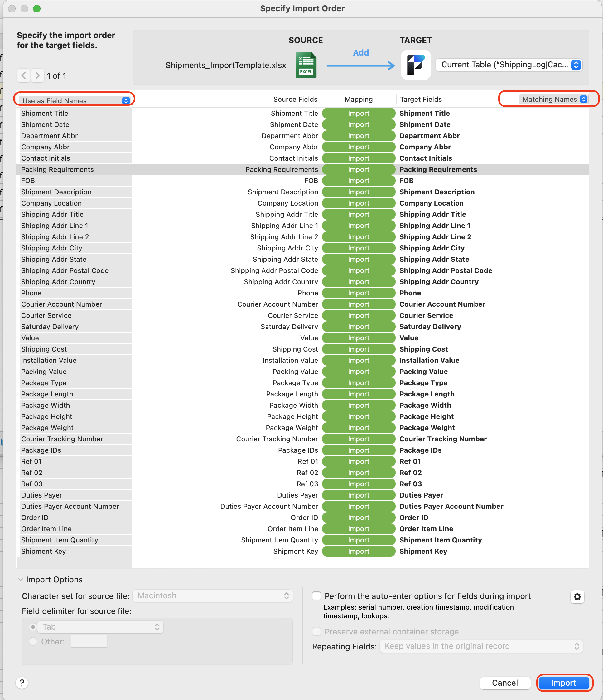Screen dimensions: 603x700
Task: Go to previous source record arrow
Action: [x=24, y=75]
